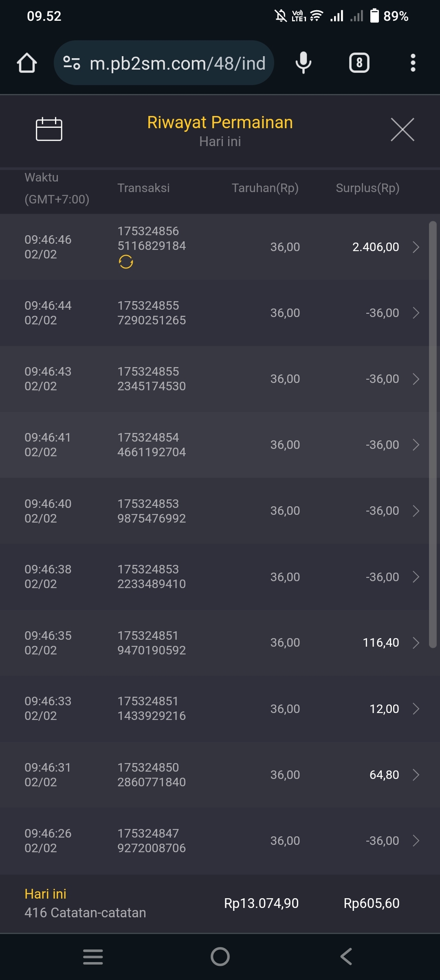Tap the browser home icon

point(27,63)
